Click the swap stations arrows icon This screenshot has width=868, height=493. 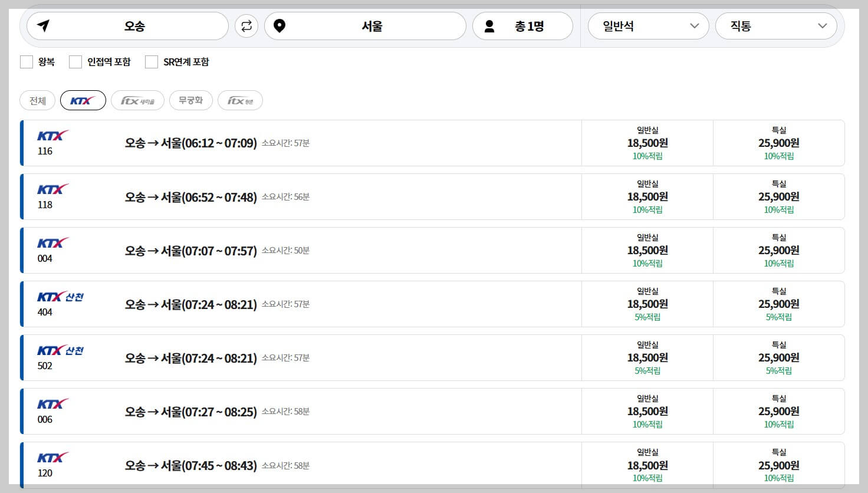[x=246, y=26]
